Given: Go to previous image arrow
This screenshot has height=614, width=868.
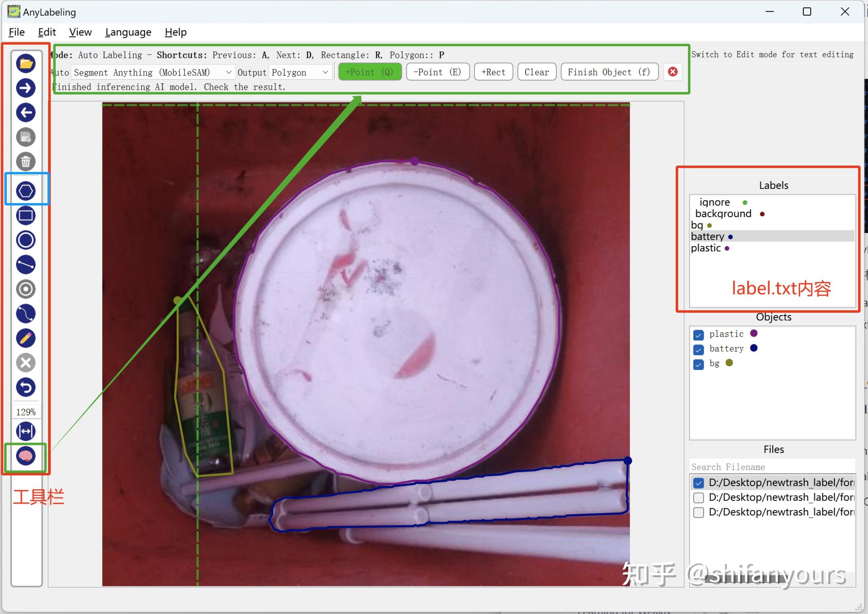Looking at the screenshot, I should [26, 113].
